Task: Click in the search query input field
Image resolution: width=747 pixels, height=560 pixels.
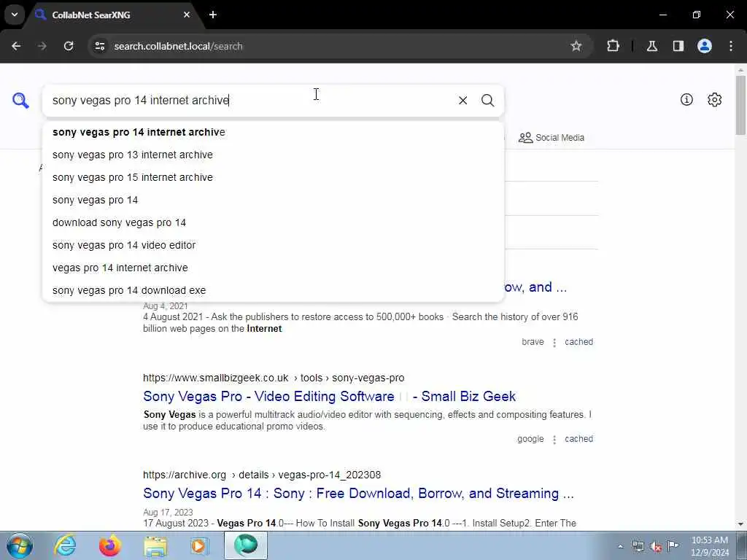Action: (250, 101)
